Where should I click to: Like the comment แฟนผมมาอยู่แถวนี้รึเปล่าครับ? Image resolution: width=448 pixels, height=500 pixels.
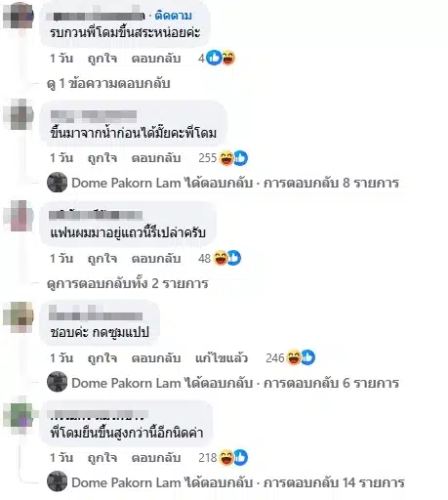point(102,259)
